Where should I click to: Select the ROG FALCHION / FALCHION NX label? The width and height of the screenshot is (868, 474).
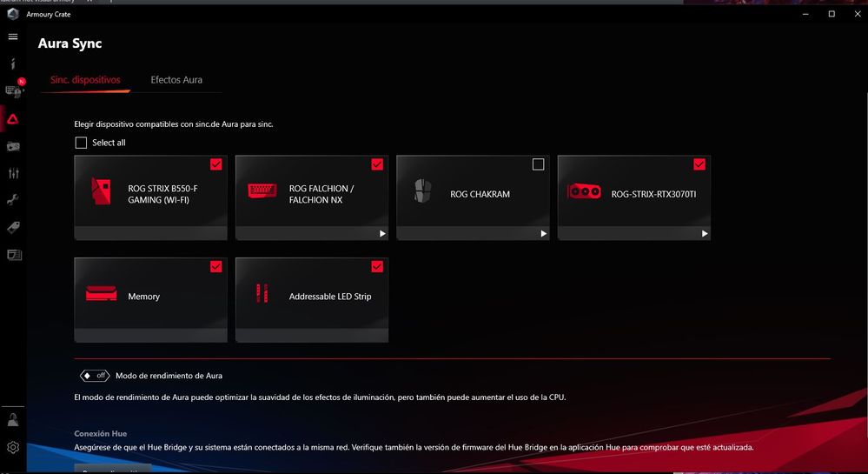click(x=321, y=194)
